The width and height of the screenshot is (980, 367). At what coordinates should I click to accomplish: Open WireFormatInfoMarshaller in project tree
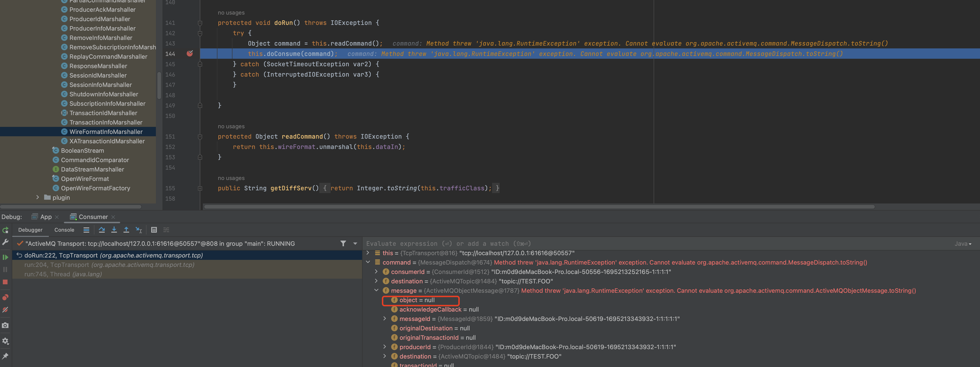(106, 132)
